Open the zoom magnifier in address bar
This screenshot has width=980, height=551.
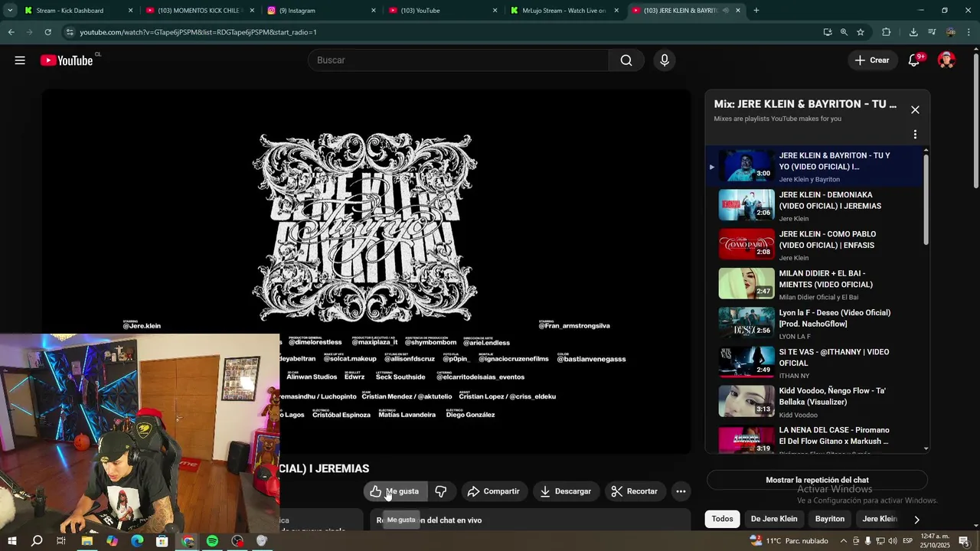(844, 32)
